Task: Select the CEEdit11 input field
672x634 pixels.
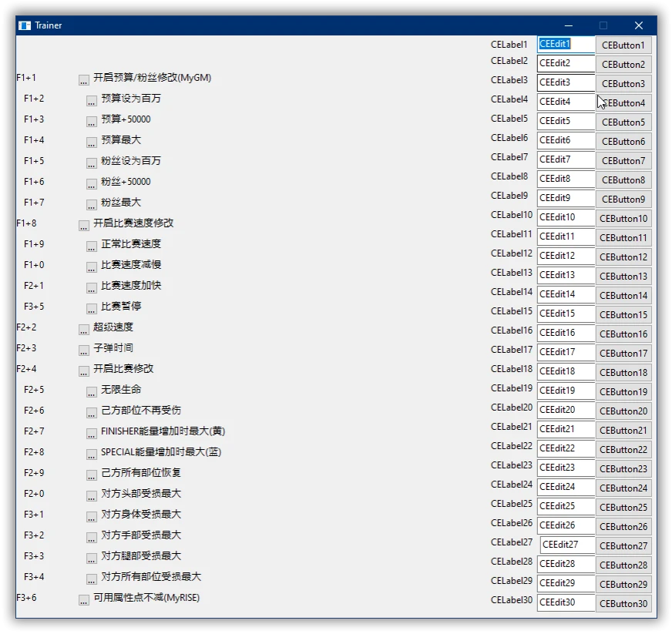Action: [566, 237]
